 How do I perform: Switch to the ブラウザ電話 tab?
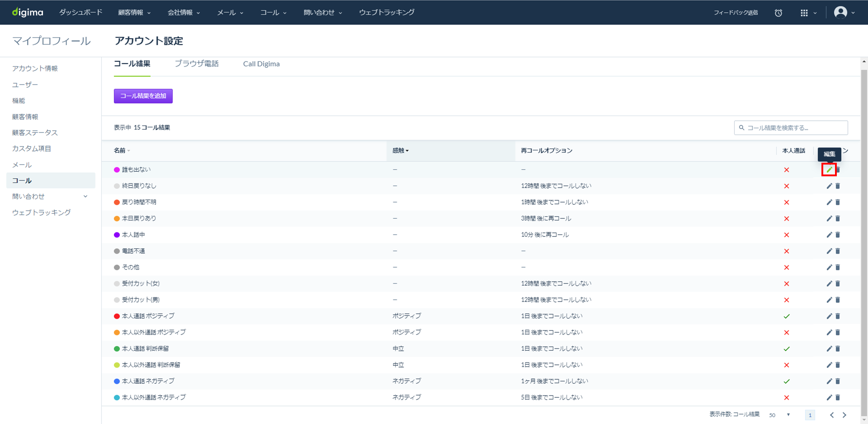[x=197, y=64]
